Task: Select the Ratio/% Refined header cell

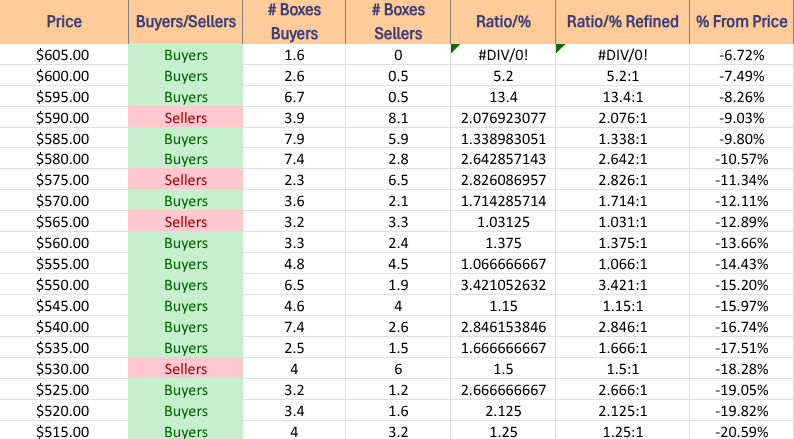Action: 622,22
